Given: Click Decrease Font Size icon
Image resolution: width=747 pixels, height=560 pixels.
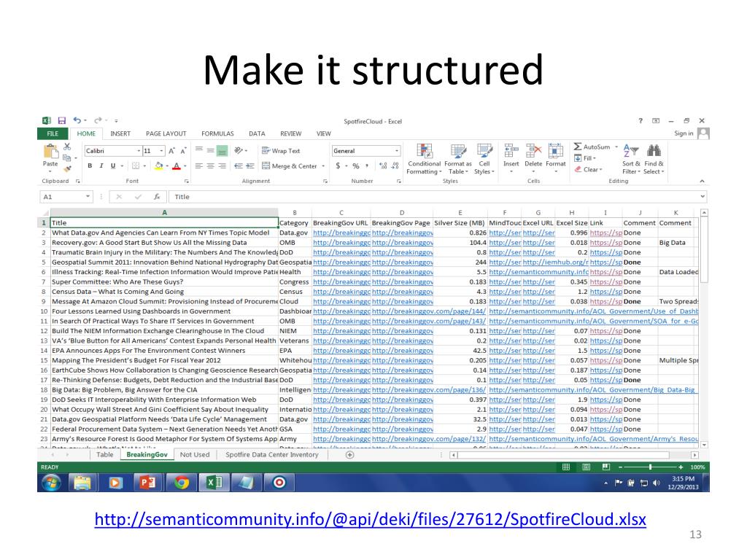Looking at the screenshot, I should coord(183,151).
